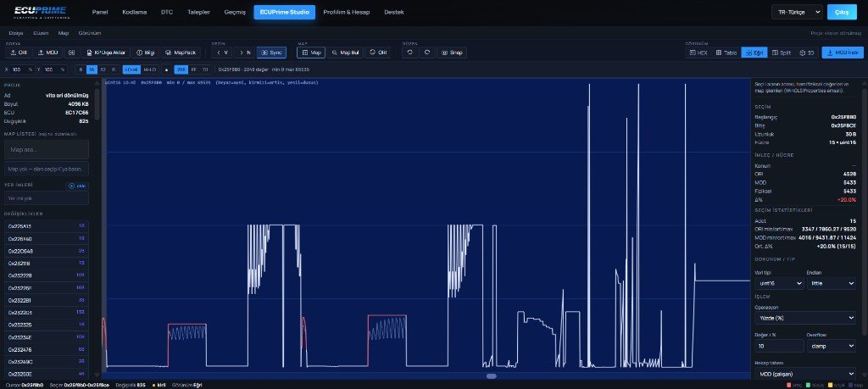Image resolution: width=868 pixels, height=389 pixels.
Task: Click the Map button in toolbar
Action: [311, 53]
